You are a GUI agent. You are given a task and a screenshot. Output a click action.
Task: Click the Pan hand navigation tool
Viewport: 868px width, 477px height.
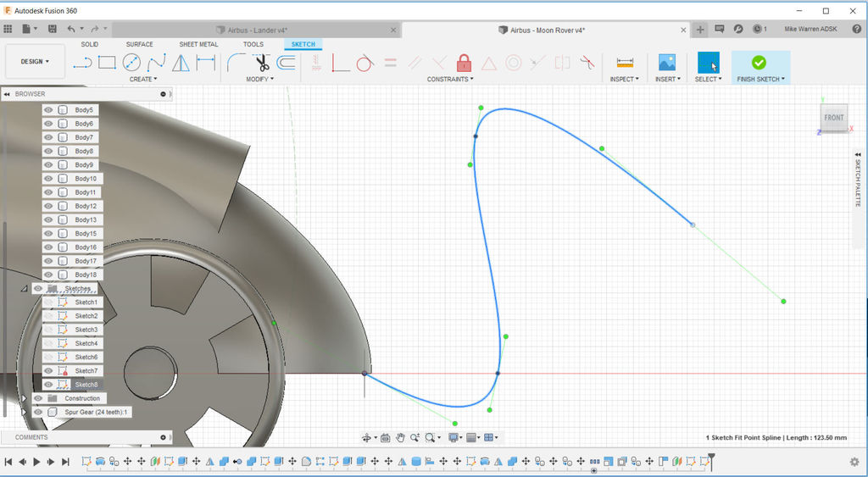400,438
